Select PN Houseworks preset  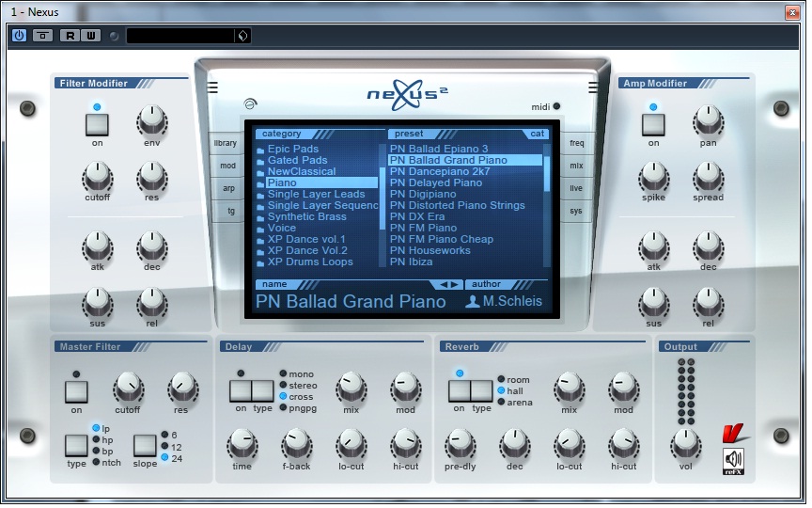click(429, 251)
